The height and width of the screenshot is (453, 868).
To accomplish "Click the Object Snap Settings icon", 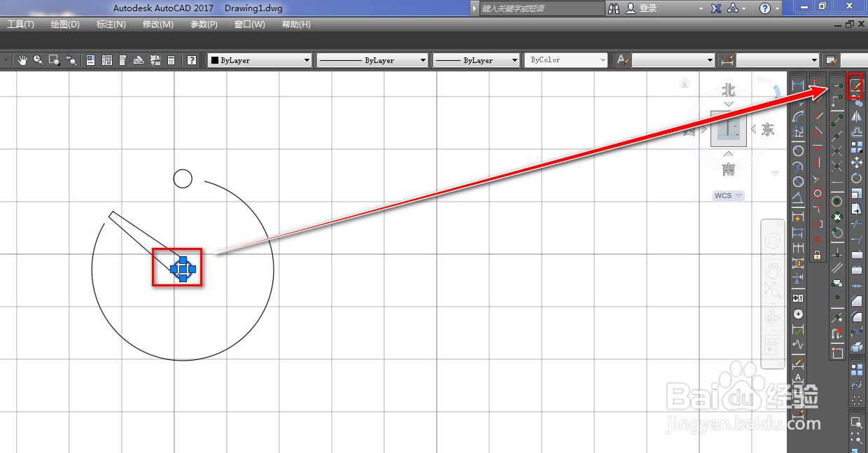I will pos(837,353).
